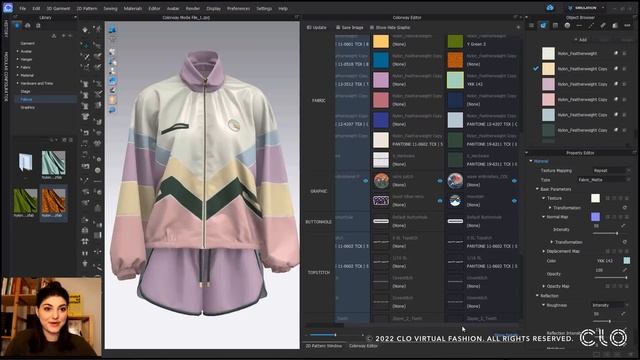Click the yellow fabric swatch in Colorway Editor
This screenshot has height=360, width=640.
click(381, 41)
